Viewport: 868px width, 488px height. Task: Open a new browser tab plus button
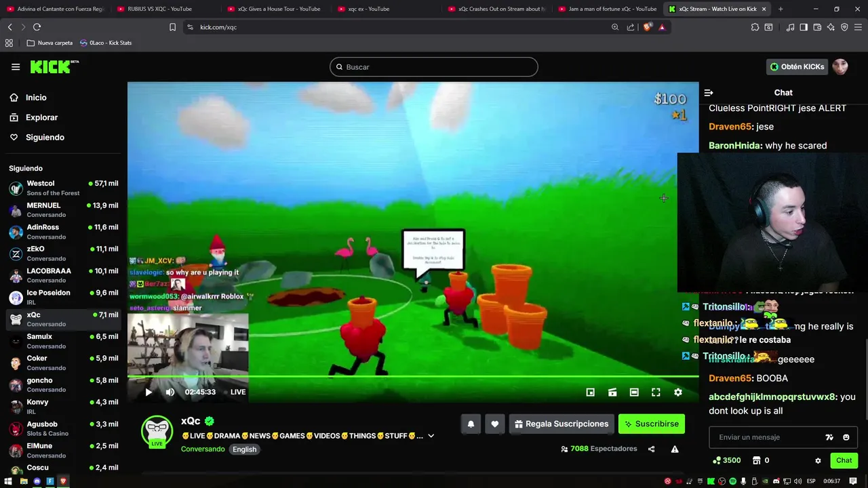click(781, 9)
